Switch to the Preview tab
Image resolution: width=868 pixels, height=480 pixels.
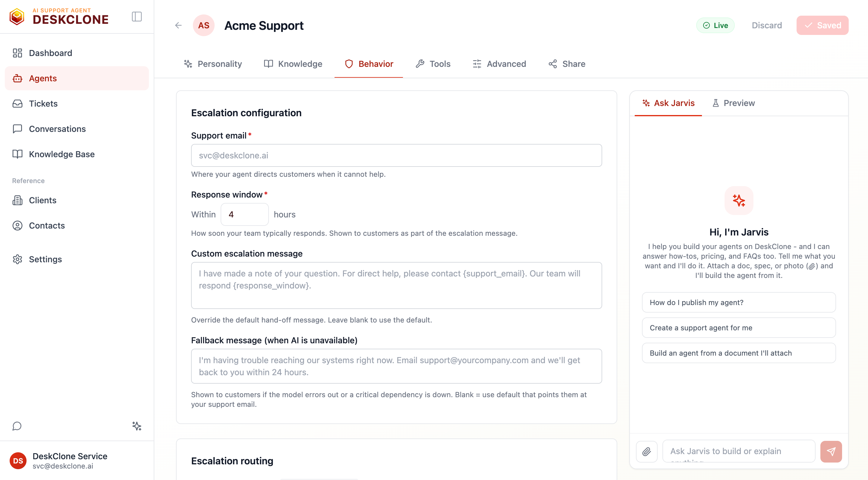(734, 103)
